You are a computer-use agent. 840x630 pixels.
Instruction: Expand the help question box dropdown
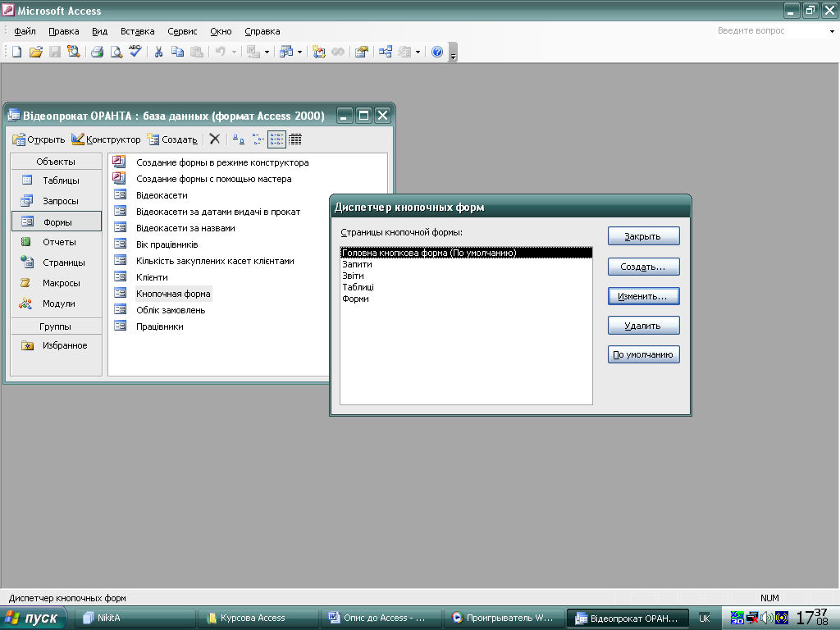click(832, 31)
